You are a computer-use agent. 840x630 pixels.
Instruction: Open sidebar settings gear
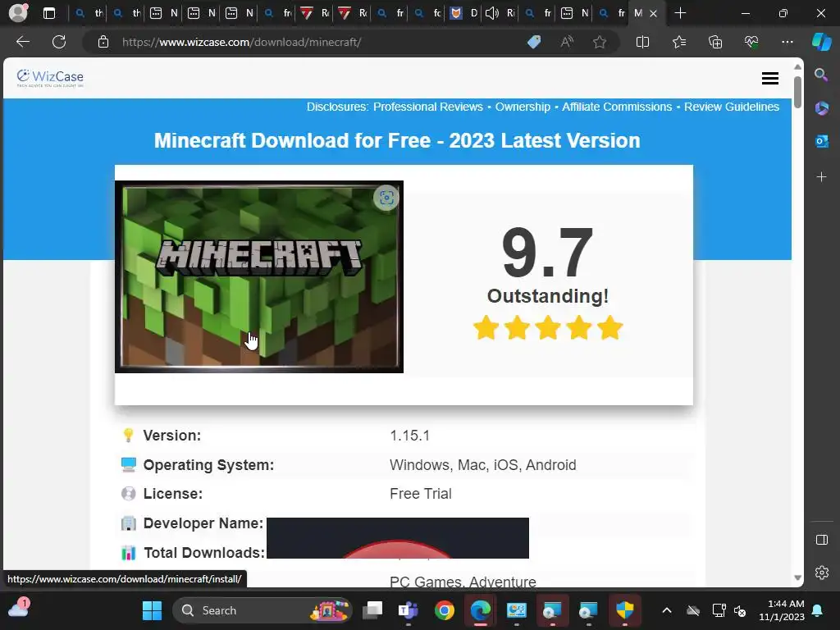[x=821, y=573]
